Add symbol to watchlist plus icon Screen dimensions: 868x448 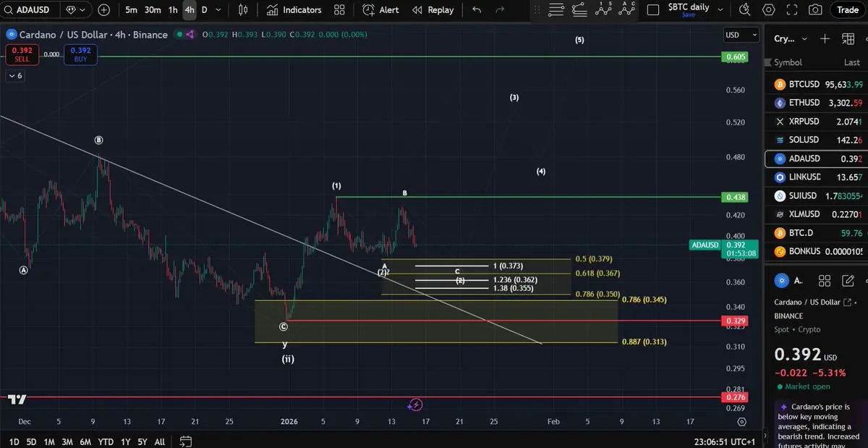825,39
